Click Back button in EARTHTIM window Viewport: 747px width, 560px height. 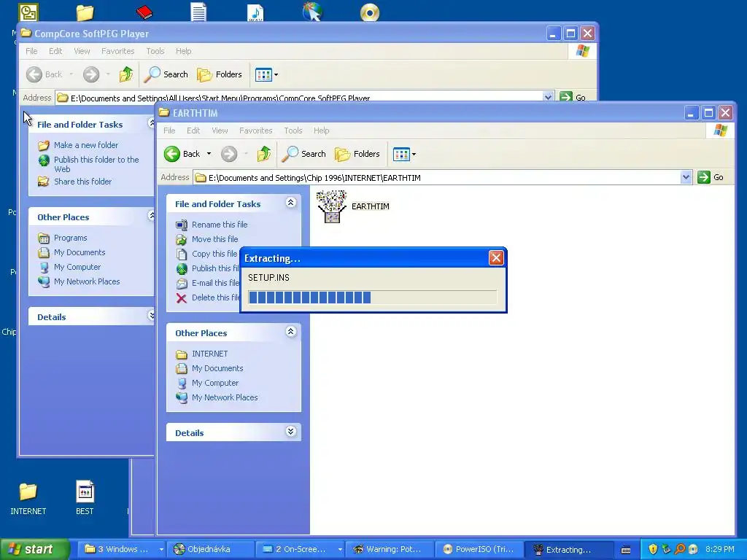pyautogui.click(x=182, y=154)
